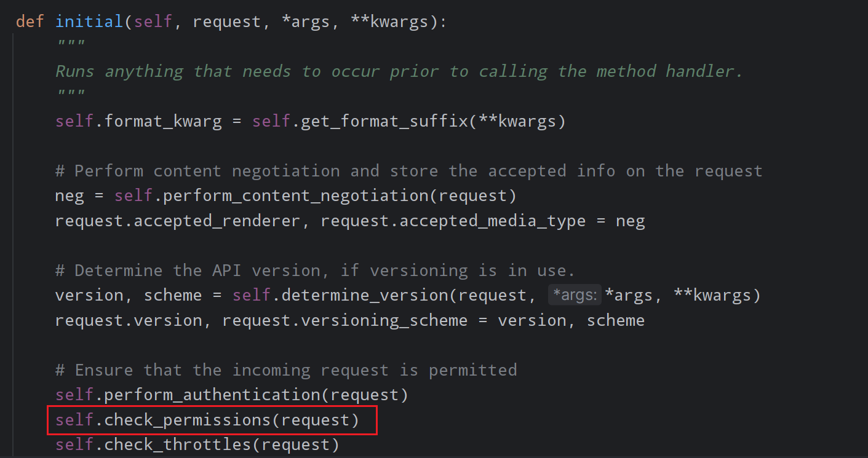Viewport: 868px width, 458px height.
Task: Click the *args: inlay parameter hint
Action: point(575,296)
